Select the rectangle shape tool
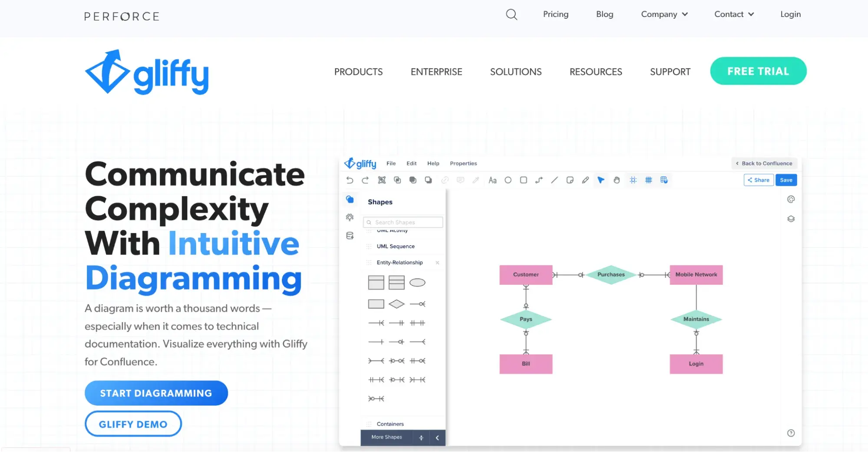 click(524, 180)
